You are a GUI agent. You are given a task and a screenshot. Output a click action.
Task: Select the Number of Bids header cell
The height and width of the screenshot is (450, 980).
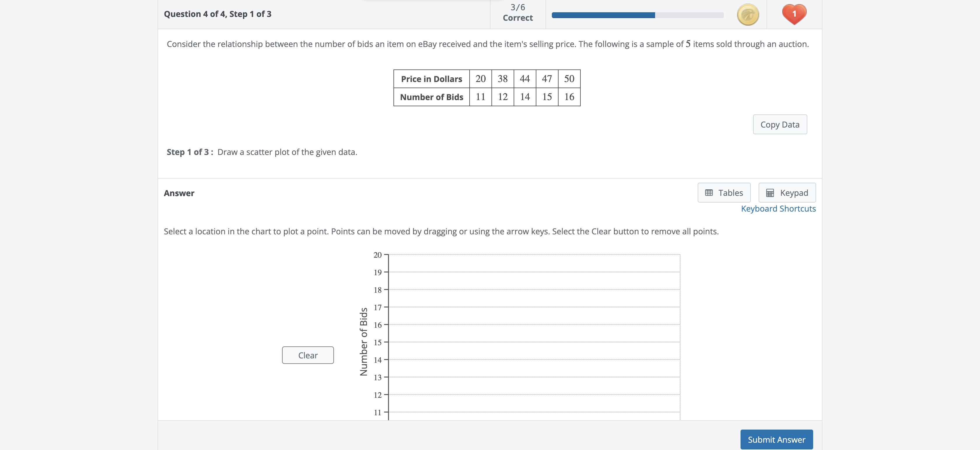tap(432, 97)
